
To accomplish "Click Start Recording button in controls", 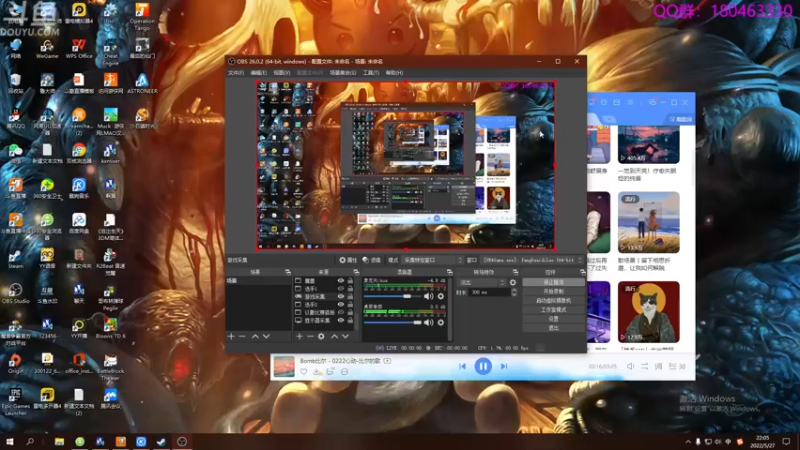I will point(554,291).
